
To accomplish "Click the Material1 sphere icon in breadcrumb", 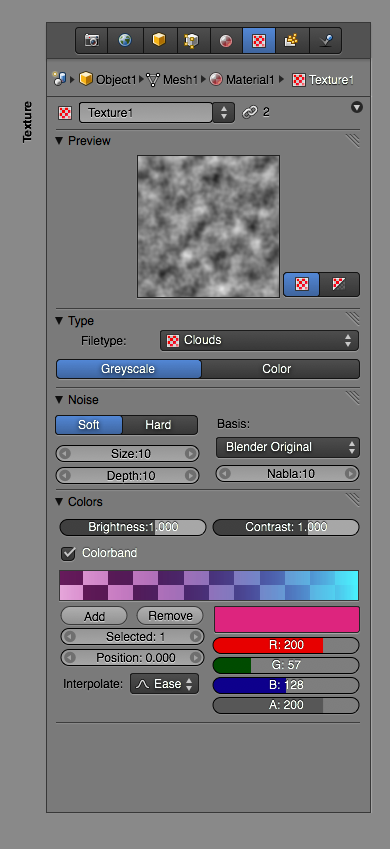I will [216, 80].
